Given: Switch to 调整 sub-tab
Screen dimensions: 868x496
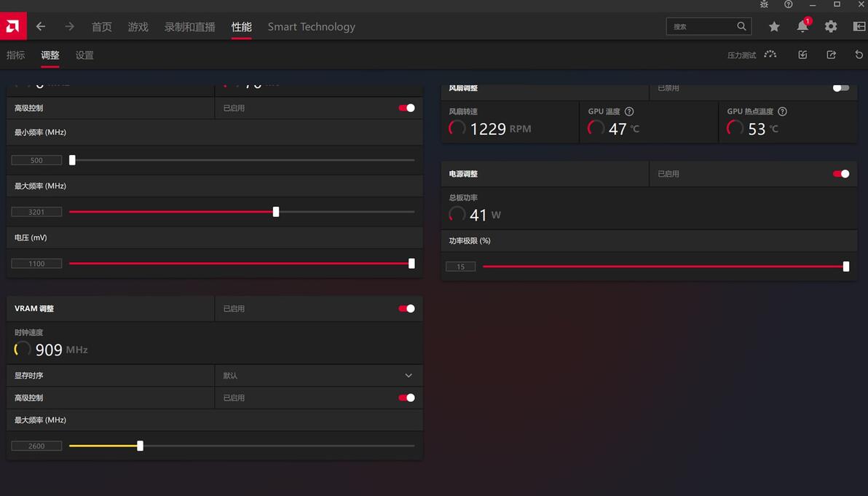Looking at the screenshot, I should click(50, 55).
